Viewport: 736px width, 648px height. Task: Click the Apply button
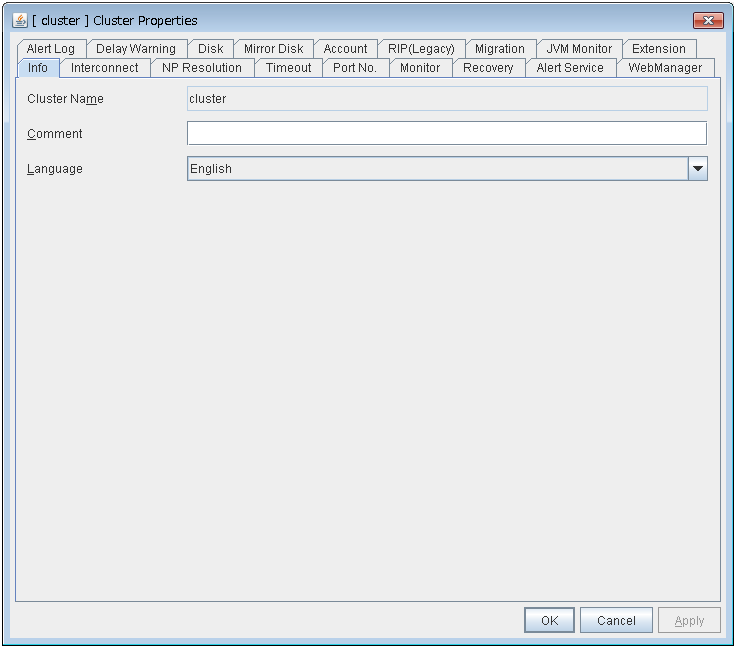[689, 620]
